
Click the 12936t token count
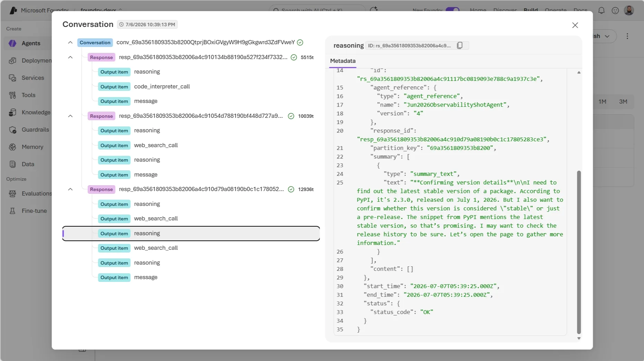pyautogui.click(x=306, y=189)
